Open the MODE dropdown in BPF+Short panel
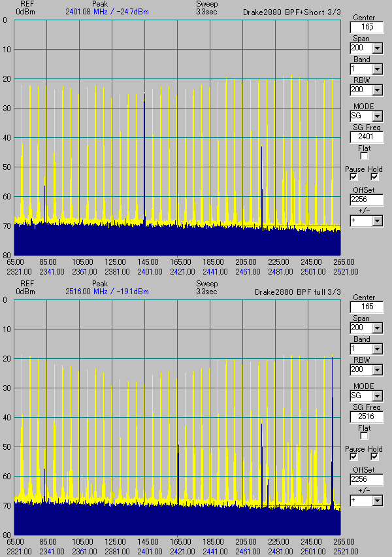The height and width of the screenshot is (557, 392). [378, 116]
